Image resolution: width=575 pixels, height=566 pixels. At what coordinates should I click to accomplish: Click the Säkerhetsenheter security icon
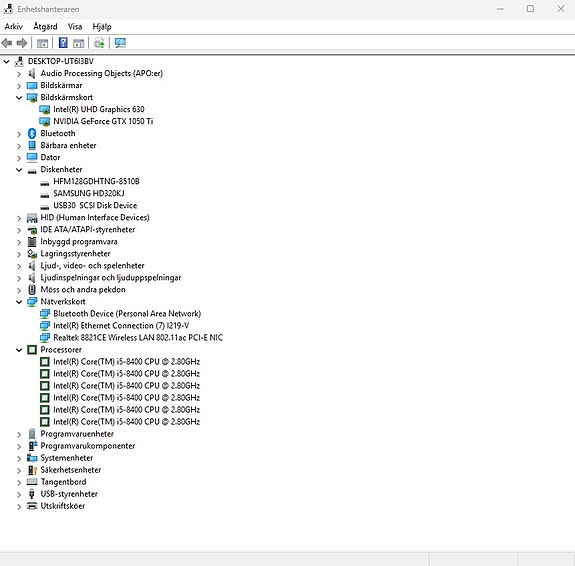32,470
